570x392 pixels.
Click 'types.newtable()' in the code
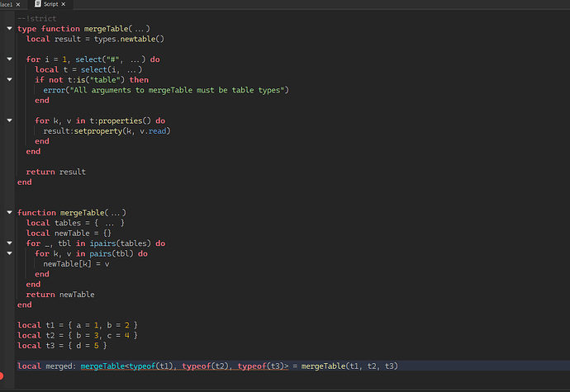coord(129,39)
